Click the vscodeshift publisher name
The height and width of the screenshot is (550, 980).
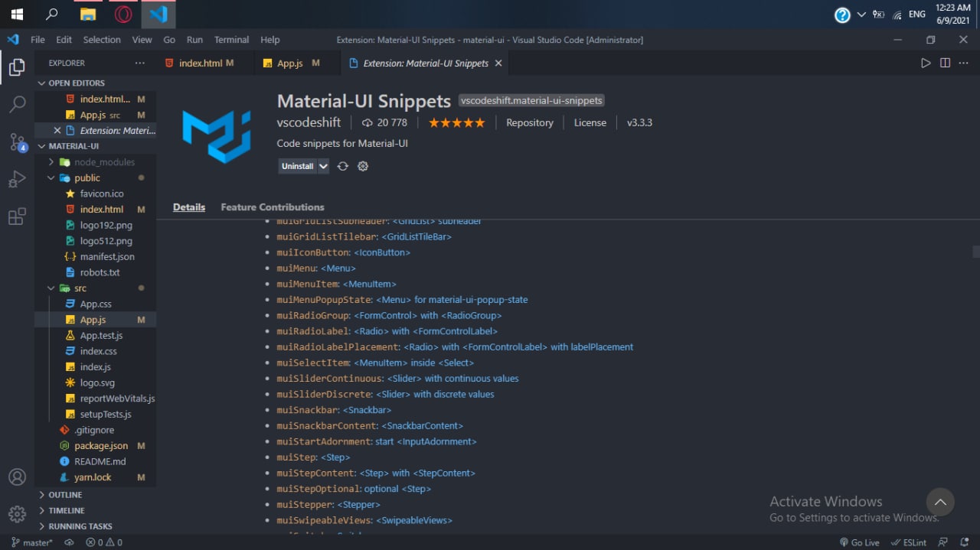[x=309, y=122]
